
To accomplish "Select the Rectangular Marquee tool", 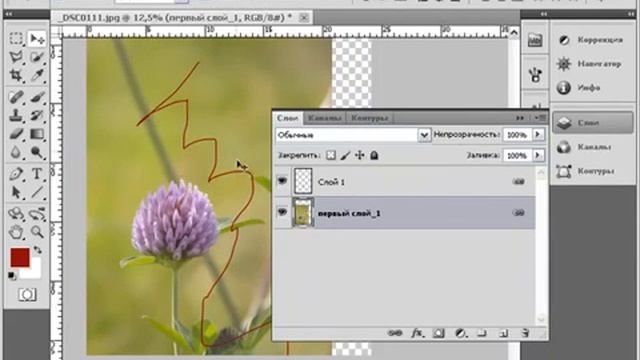I will pos(16,38).
